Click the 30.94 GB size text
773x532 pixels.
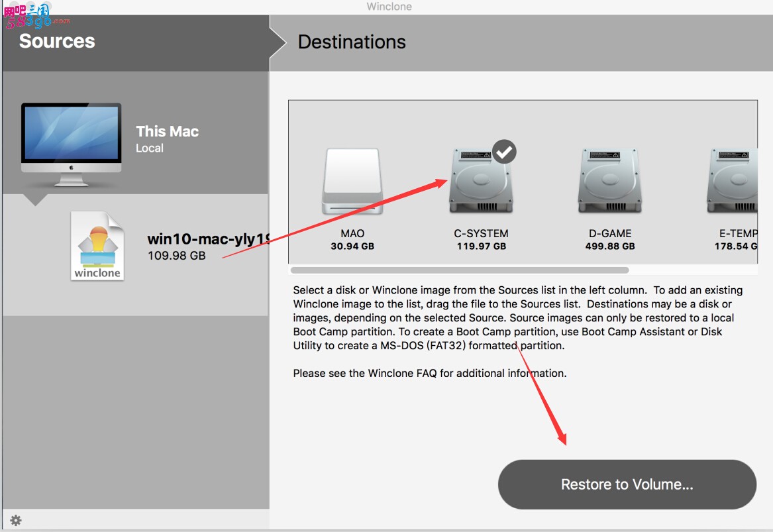pyautogui.click(x=352, y=246)
